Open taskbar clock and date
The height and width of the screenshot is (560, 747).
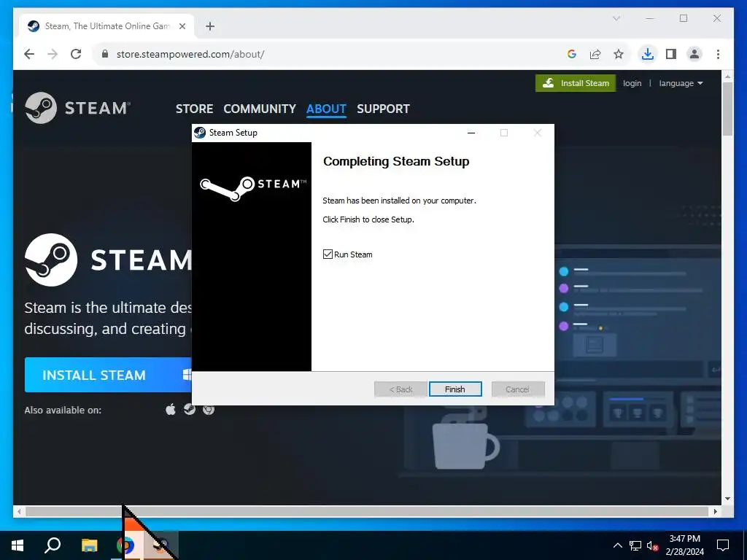point(684,545)
